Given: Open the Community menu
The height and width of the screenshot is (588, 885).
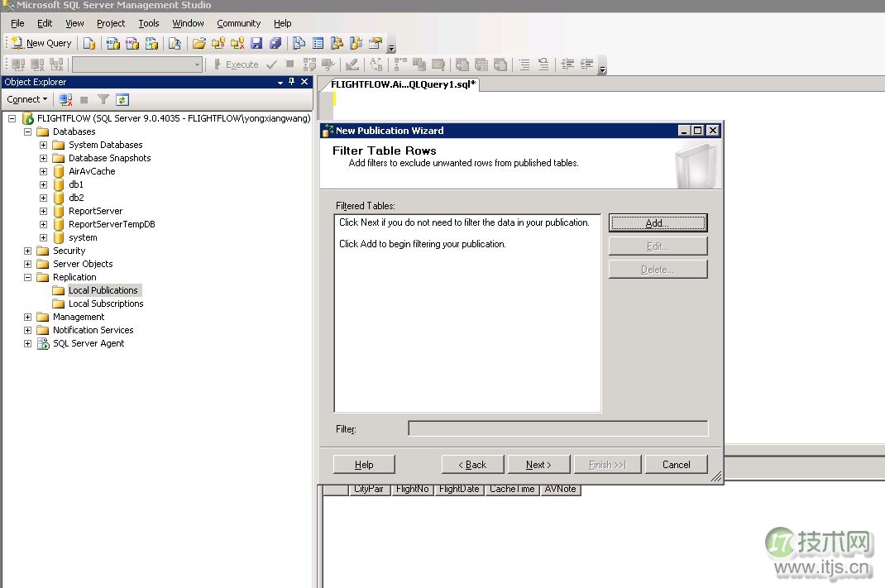Looking at the screenshot, I should (239, 23).
